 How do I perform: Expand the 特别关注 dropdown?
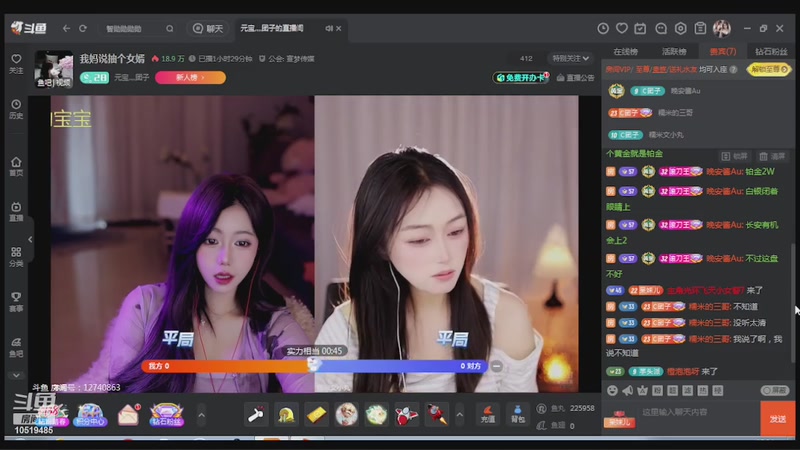click(x=570, y=59)
